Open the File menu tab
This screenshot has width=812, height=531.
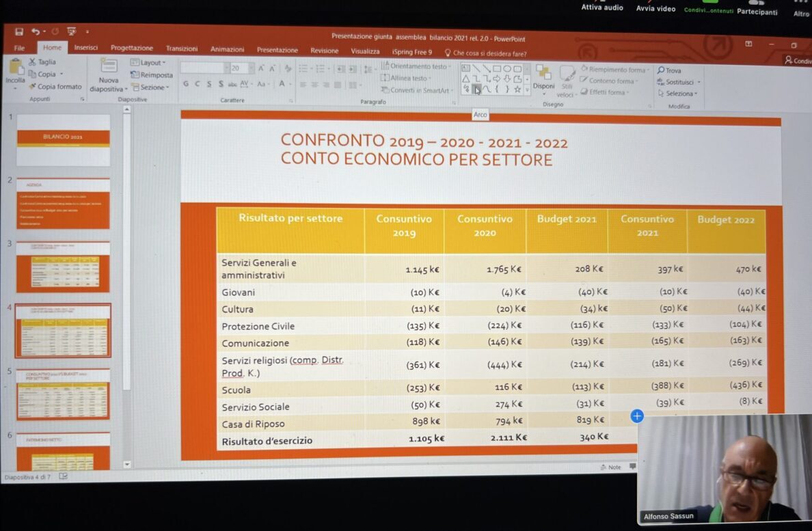pyautogui.click(x=19, y=48)
